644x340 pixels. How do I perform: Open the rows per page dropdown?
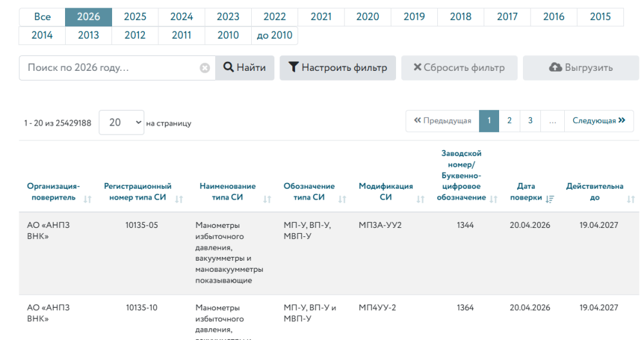(x=121, y=122)
